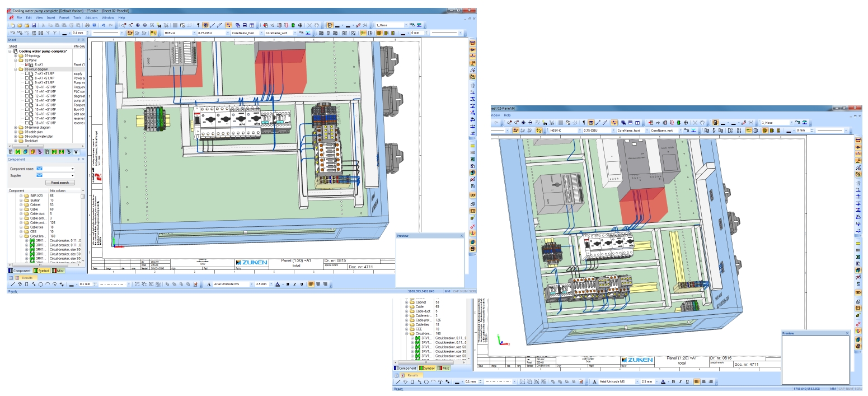Switch to the Symbol tab
The width and height of the screenshot is (868, 396).
41,271
